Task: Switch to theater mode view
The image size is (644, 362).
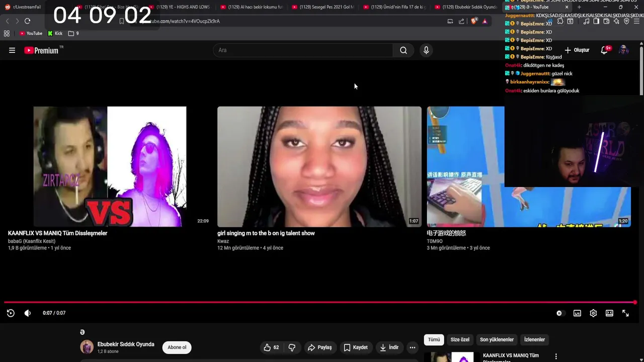Action: coord(609,313)
